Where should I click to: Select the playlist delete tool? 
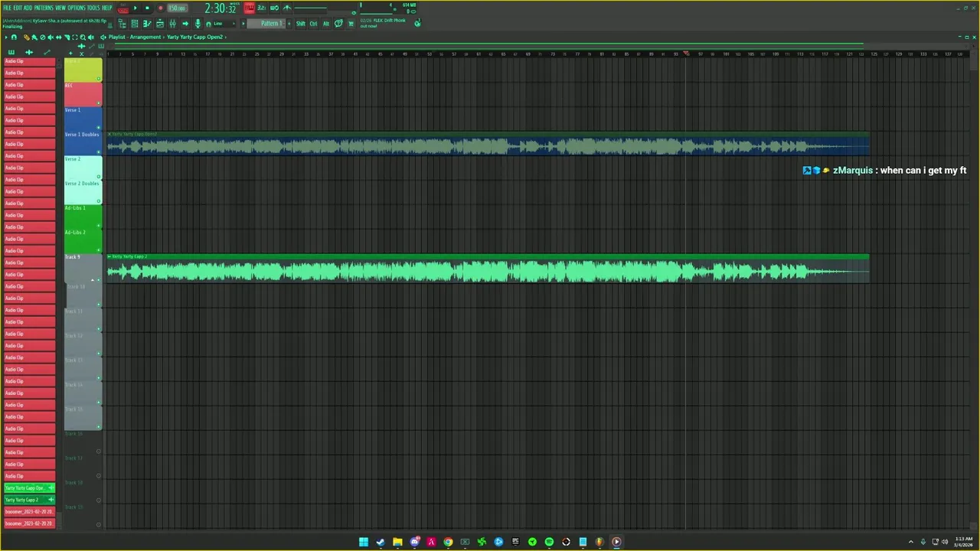43,37
